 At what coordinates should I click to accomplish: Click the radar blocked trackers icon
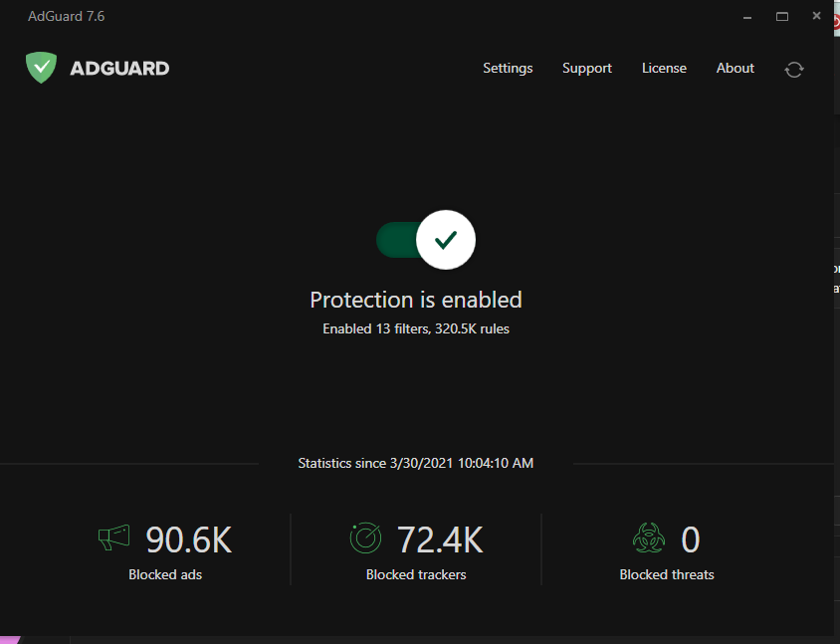coord(365,538)
